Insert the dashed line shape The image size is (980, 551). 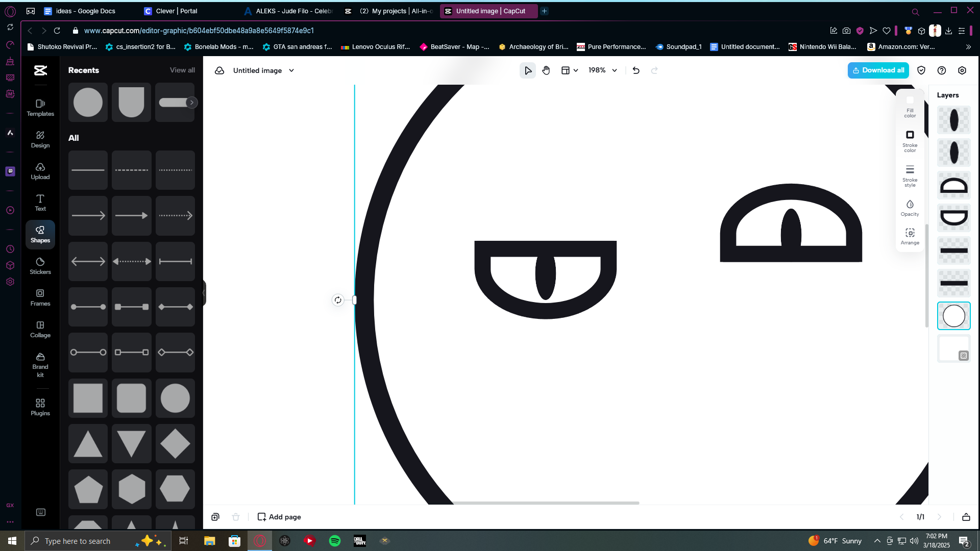click(x=132, y=170)
